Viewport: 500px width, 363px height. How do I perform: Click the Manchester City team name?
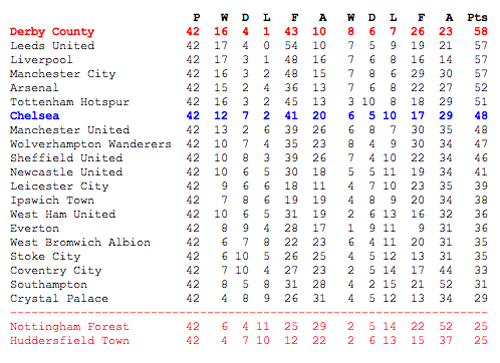[x=63, y=74]
